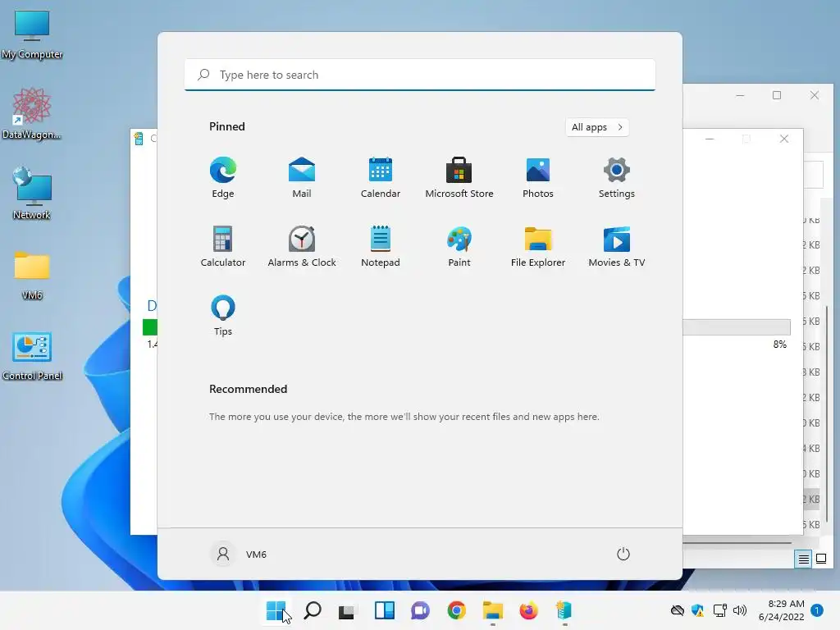Select the Control Panel desktop icon
The width and height of the screenshot is (840, 630).
32,356
